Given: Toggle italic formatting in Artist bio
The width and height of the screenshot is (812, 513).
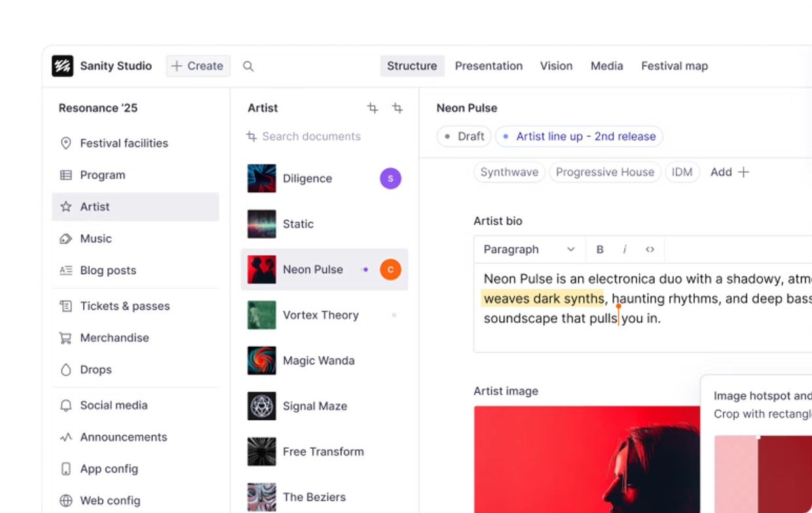Looking at the screenshot, I should (625, 249).
